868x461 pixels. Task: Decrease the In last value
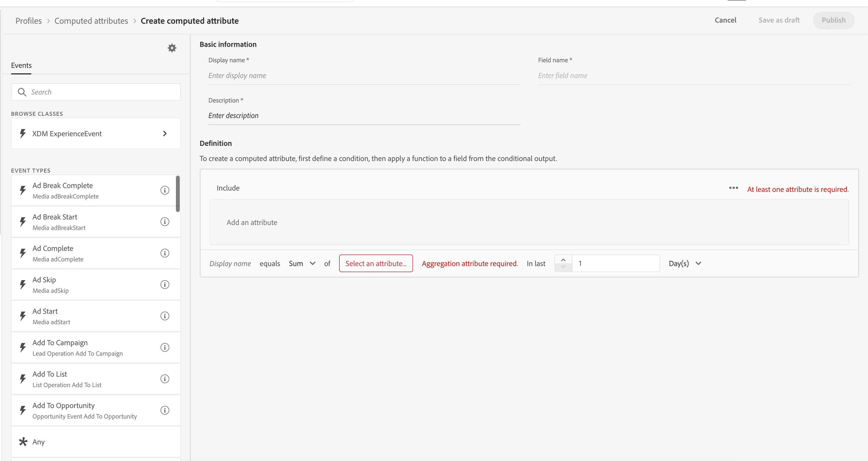coord(563,267)
